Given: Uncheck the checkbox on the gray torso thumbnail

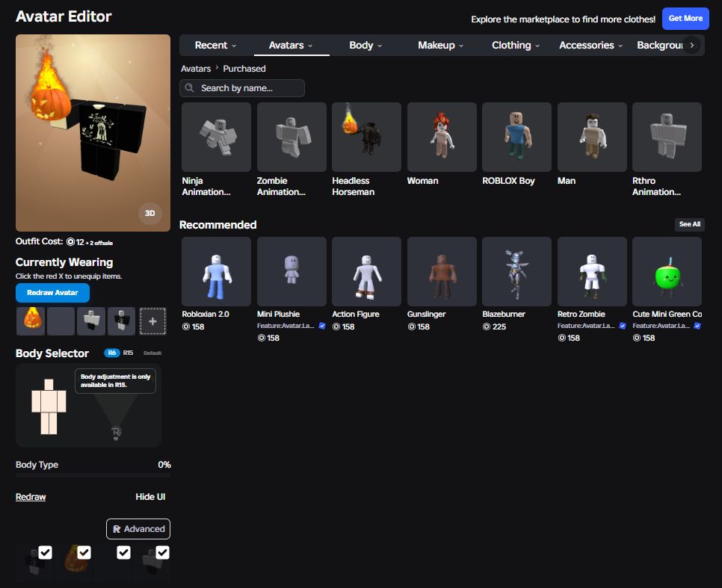Looking at the screenshot, I should coord(162,552).
